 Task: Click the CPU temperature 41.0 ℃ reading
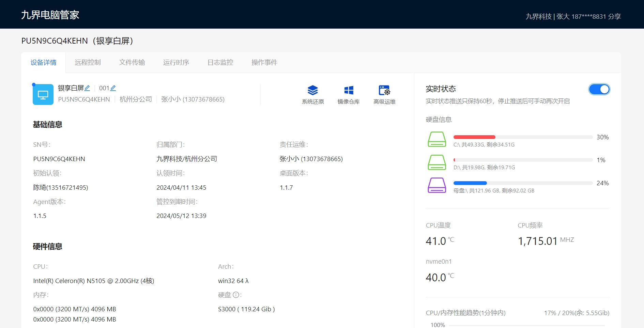[x=440, y=241]
